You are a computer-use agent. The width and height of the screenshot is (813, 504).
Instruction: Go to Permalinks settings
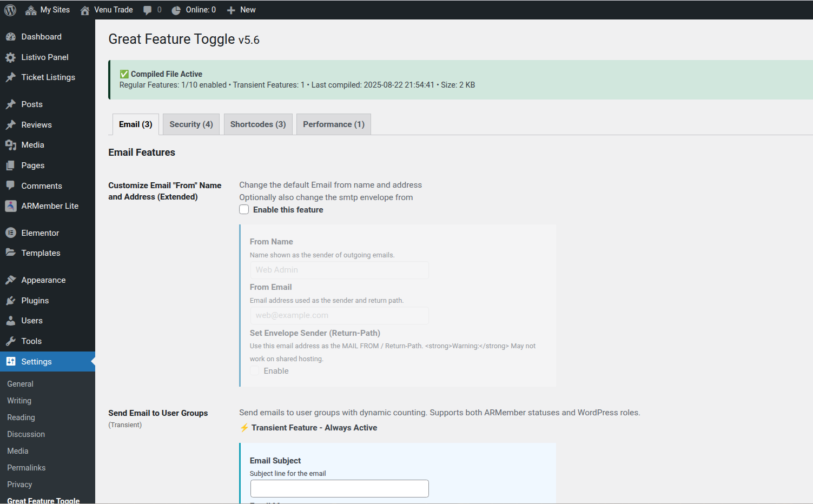click(x=26, y=468)
